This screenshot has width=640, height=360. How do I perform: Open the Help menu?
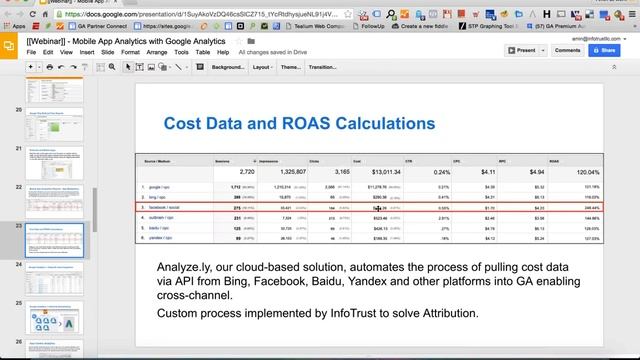(223, 52)
